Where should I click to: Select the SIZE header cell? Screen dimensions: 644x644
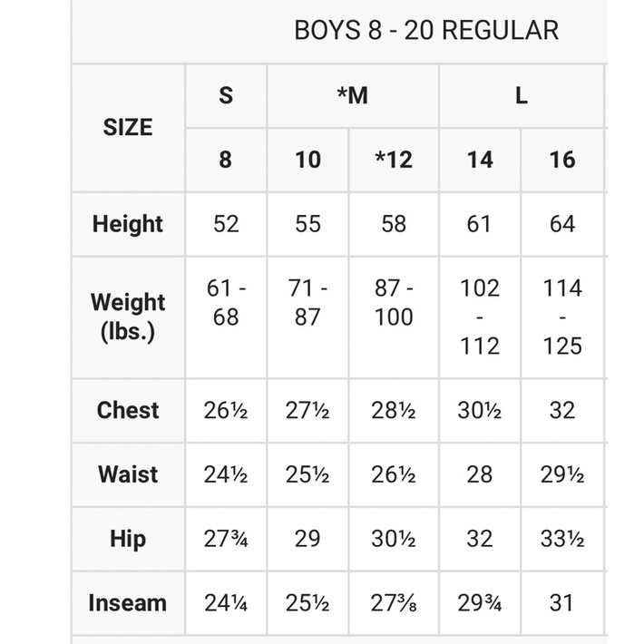[128, 127]
